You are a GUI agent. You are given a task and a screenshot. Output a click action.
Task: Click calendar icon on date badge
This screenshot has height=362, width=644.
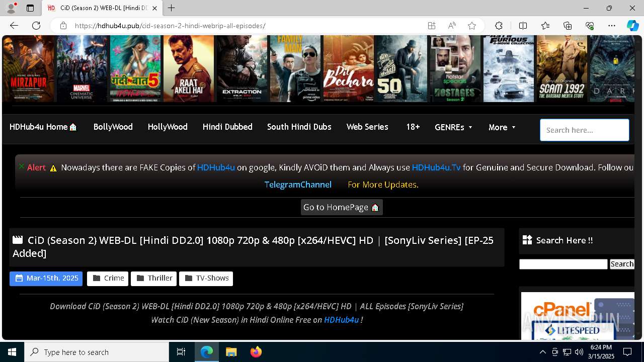[x=19, y=278]
